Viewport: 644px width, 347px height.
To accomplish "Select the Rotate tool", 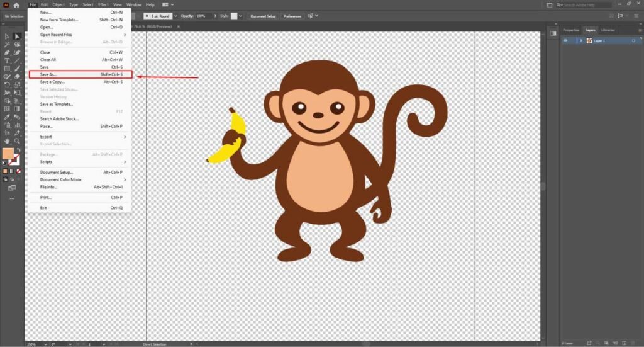I will click(7, 84).
